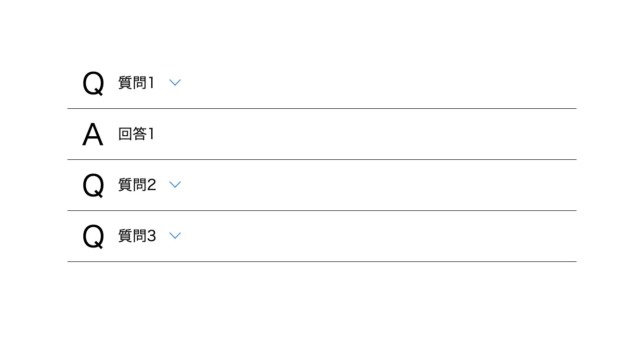Toggle 質問2 row via empty space beside chevron

[376, 185]
